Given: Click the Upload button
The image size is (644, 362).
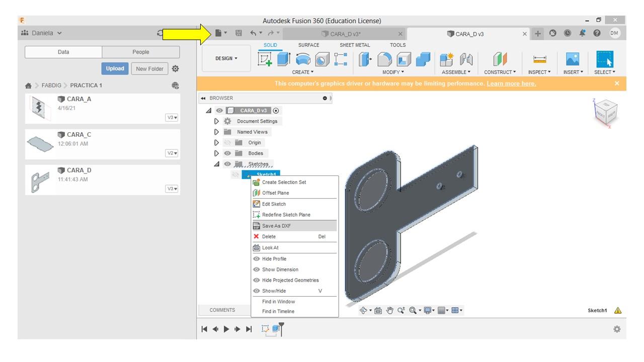Looking at the screenshot, I should 115,69.
